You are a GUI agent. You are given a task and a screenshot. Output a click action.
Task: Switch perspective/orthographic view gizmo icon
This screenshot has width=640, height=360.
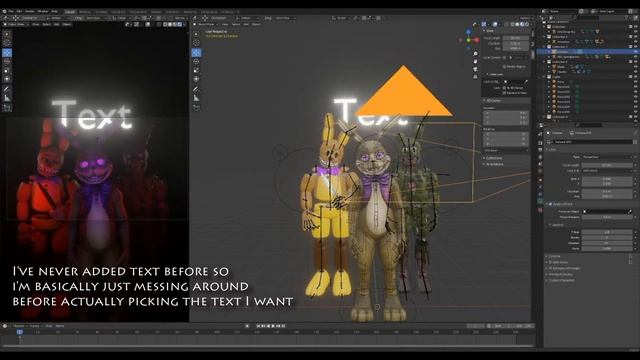[476, 77]
